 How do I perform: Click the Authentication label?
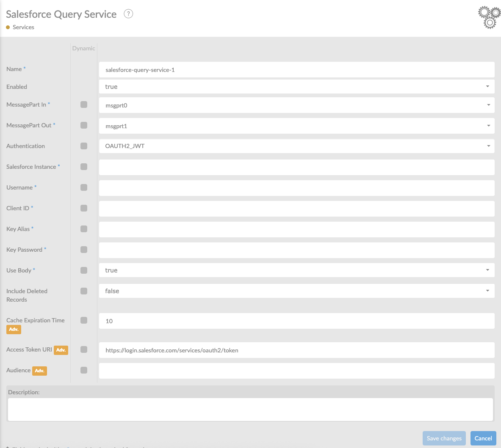point(25,146)
